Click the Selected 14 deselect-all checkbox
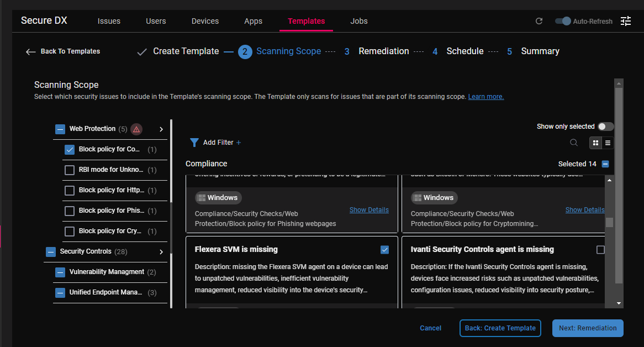This screenshot has width=644, height=347. coord(605,164)
